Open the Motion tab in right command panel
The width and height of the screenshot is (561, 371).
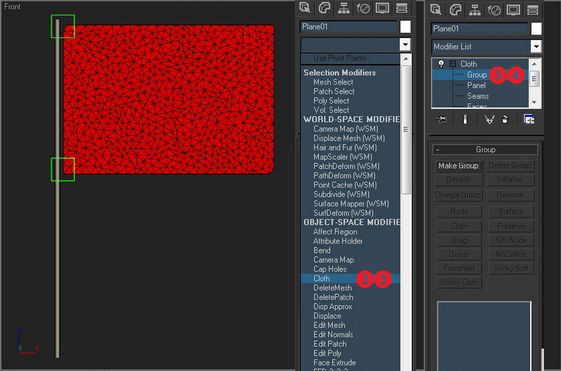(x=494, y=10)
